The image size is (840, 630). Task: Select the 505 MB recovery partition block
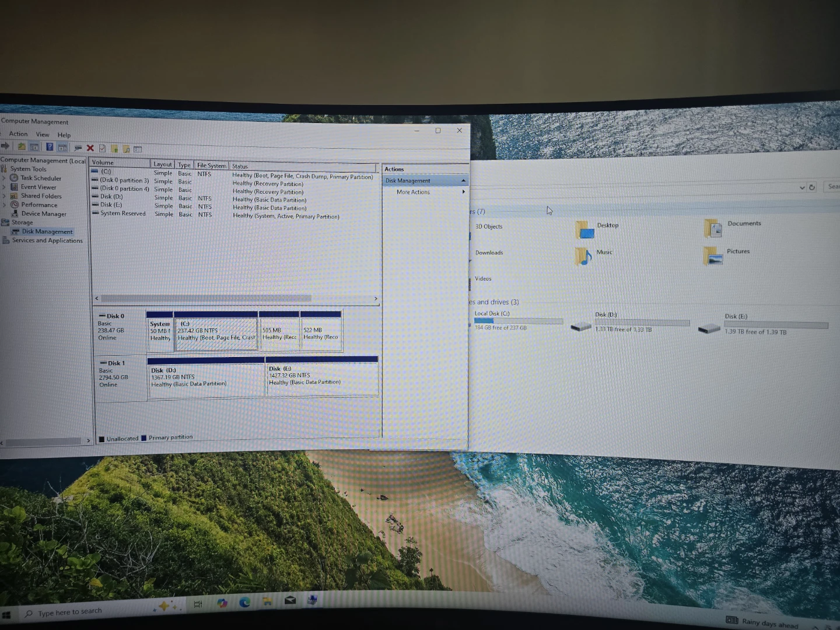click(x=279, y=331)
